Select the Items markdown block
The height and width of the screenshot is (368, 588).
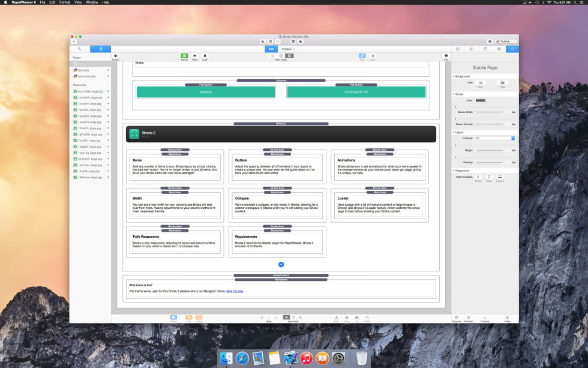click(175, 167)
